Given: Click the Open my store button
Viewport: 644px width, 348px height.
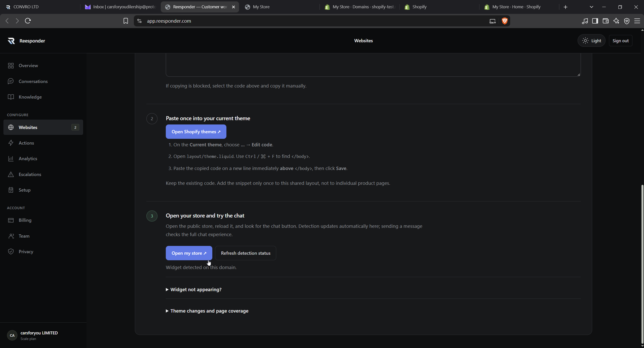Looking at the screenshot, I should click(189, 253).
